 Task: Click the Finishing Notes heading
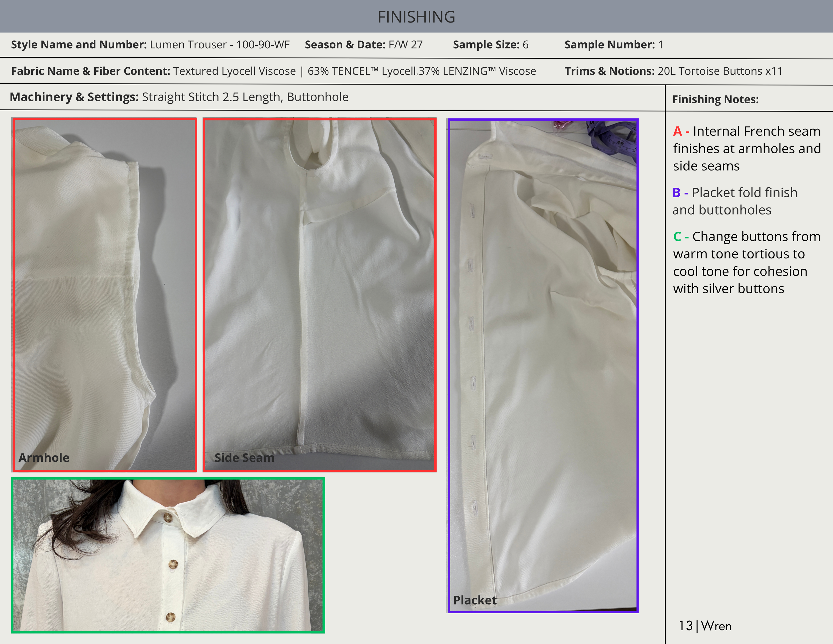point(715,99)
